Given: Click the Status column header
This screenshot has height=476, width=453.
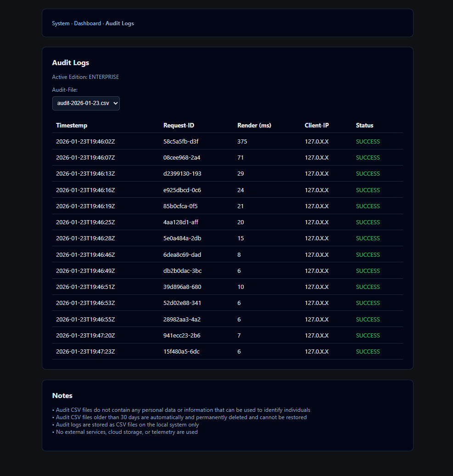Looking at the screenshot, I should (364, 125).
